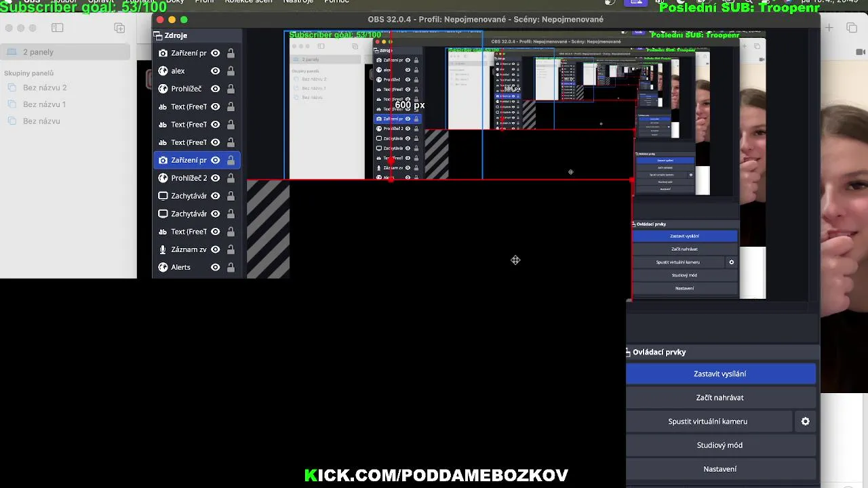
Task: Click the OBS 32.0.4 window title bar
Action: 486,20
